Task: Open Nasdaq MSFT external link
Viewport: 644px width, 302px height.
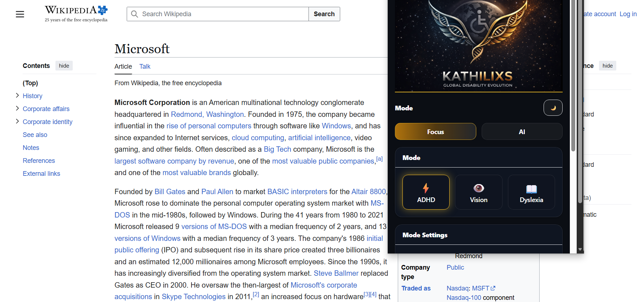Action: click(484, 288)
